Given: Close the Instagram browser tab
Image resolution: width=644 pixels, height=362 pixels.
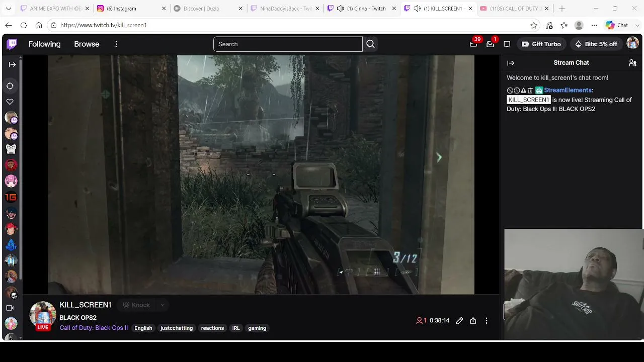Looking at the screenshot, I should [x=164, y=9].
